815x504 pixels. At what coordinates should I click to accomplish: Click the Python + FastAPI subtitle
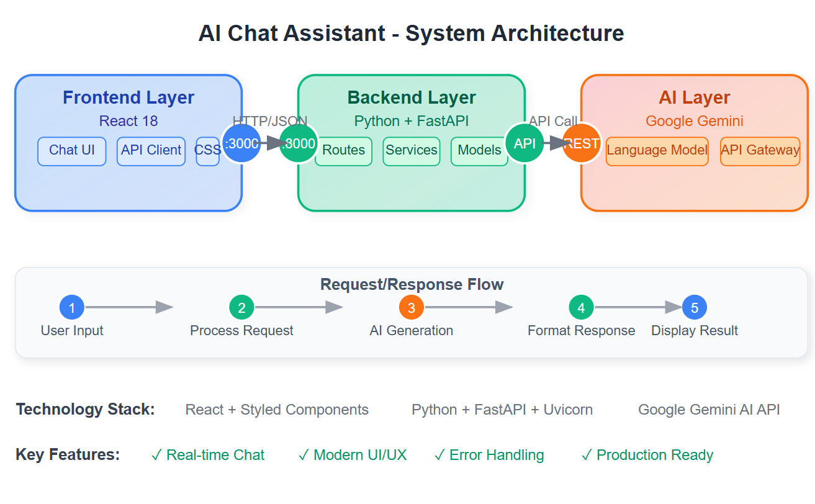pyautogui.click(x=412, y=121)
